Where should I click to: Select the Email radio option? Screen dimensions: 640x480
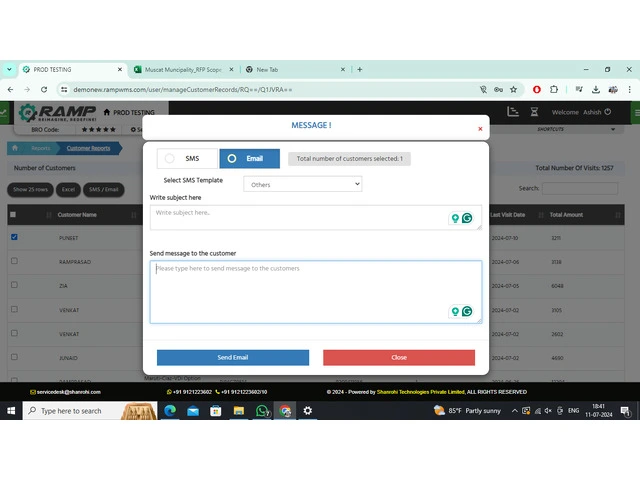click(233, 158)
